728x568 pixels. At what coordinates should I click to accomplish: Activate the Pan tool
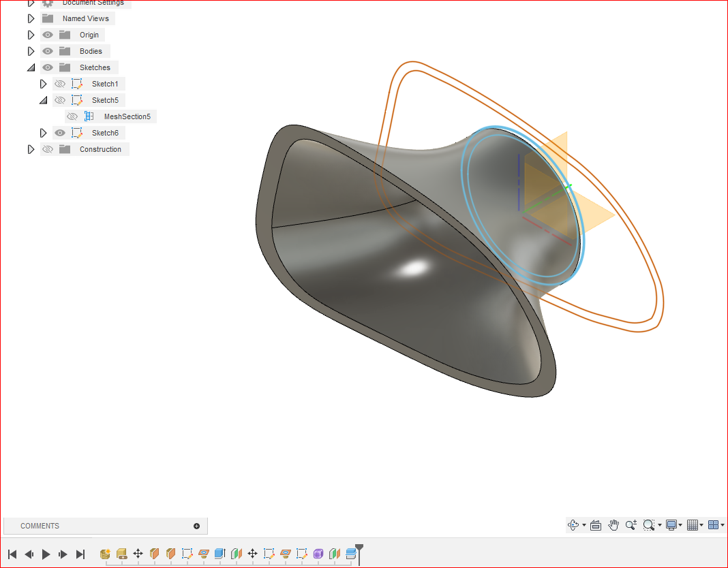coord(613,524)
